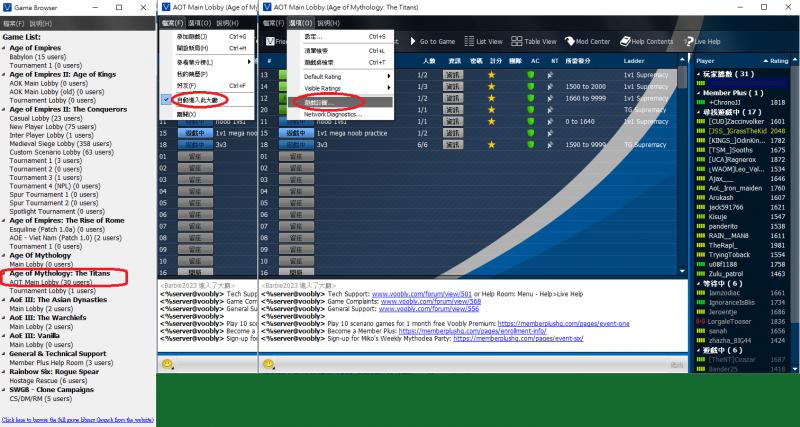Select player [JSS_]GrassTheKid in the list

(737, 131)
